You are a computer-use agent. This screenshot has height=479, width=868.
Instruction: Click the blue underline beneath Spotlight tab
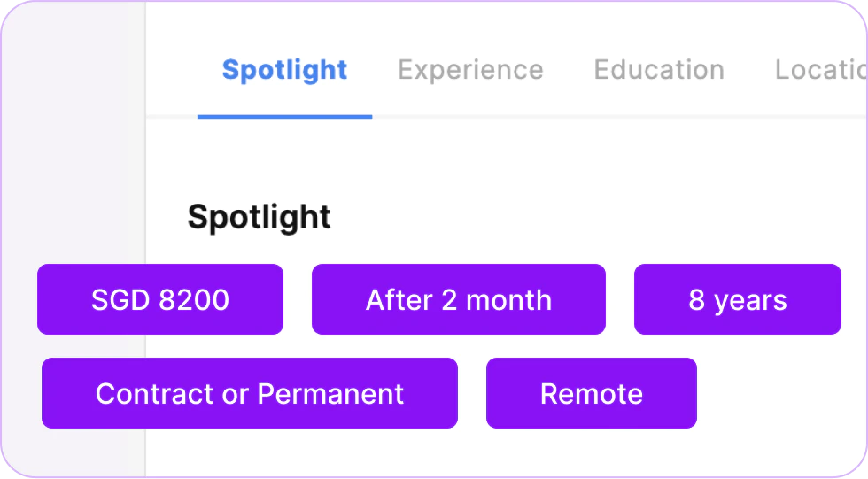pos(284,116)
